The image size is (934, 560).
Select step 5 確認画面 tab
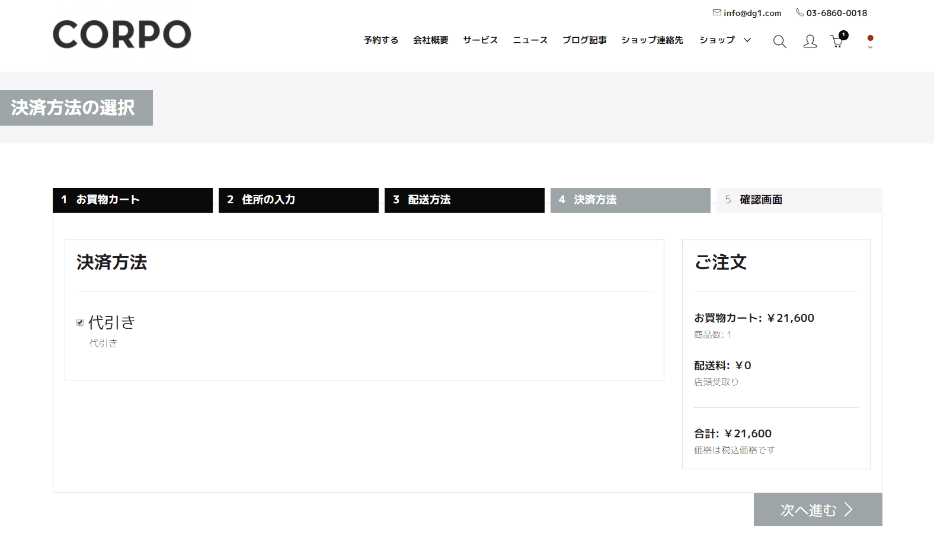pos(799,200)
